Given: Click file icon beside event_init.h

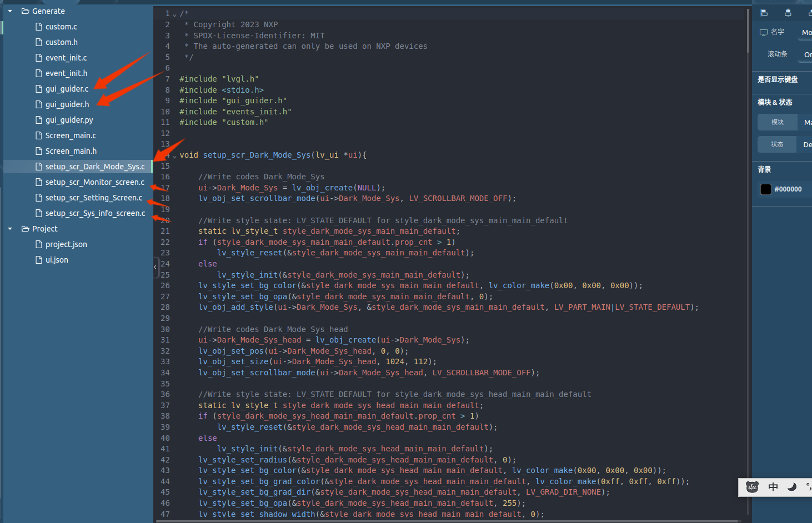Looking at the screenshot, I should pos(39,73).
